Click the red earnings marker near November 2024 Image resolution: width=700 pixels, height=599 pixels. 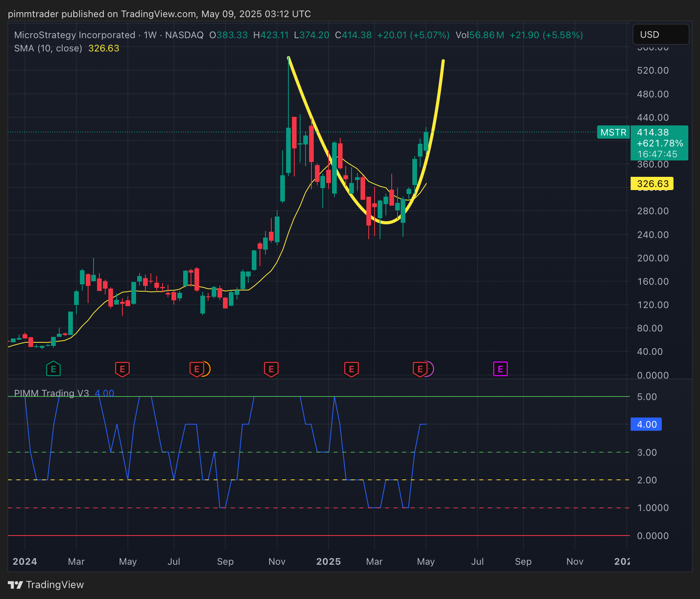click(271, 369)
